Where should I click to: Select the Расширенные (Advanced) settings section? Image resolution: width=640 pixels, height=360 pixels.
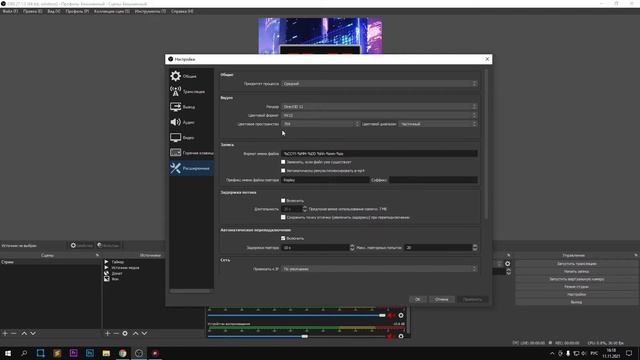[x=191, y=168]
